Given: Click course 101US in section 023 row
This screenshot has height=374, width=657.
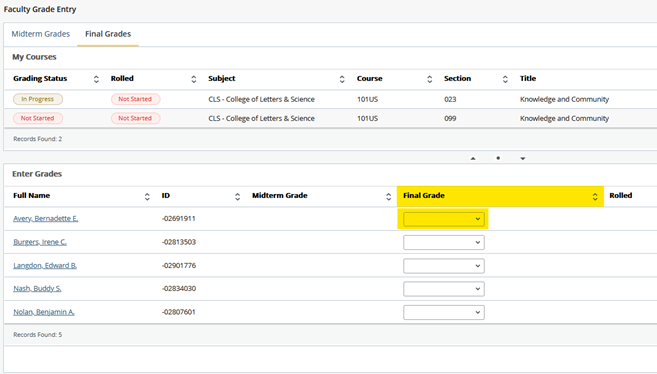Looking at the screenshot, I should tap(367, 99).
